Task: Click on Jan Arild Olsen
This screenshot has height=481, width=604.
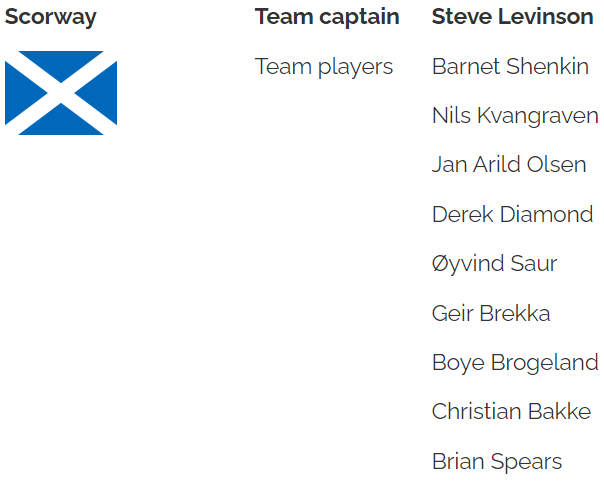Action: tap(509, 165)
